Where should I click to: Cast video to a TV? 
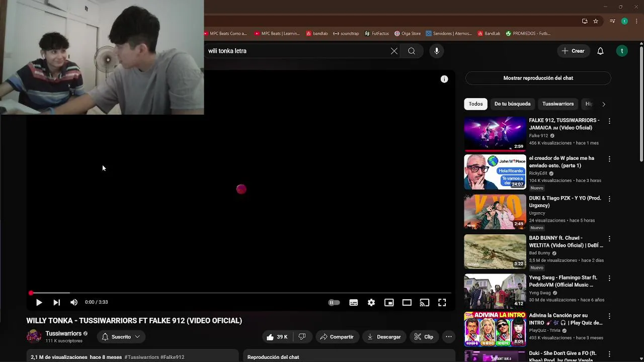click(x=425, y=302)
